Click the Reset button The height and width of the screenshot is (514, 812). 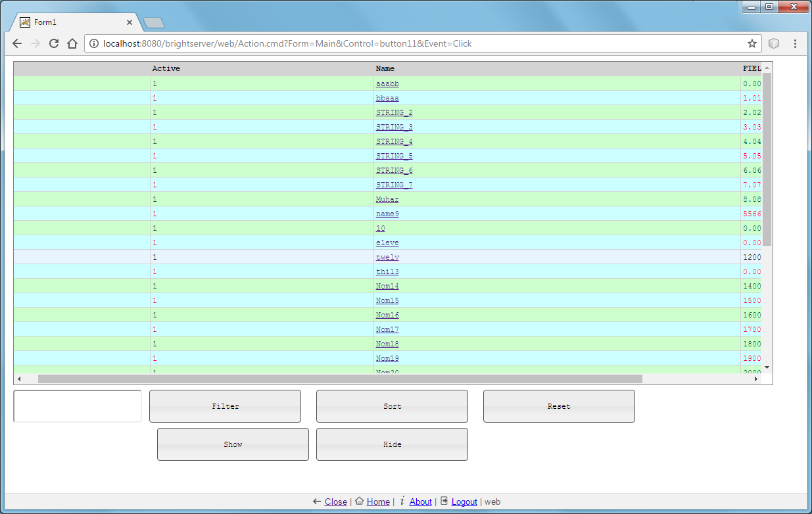[559, 406]
